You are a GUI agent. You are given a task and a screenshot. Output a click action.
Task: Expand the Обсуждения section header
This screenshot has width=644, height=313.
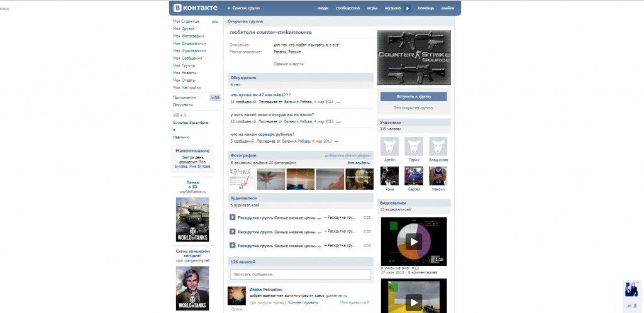click(x=243, y=78)
